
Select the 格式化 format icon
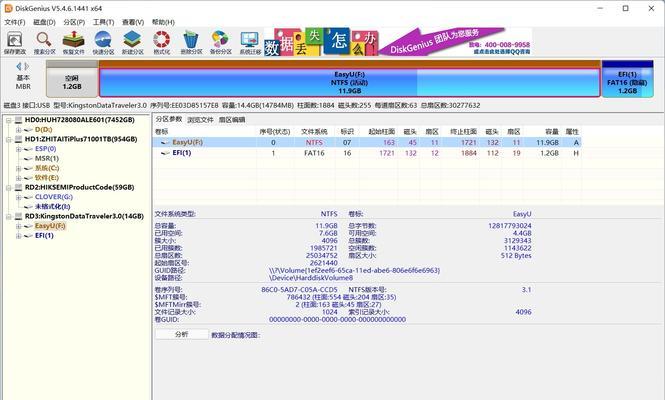click(162, 42)
